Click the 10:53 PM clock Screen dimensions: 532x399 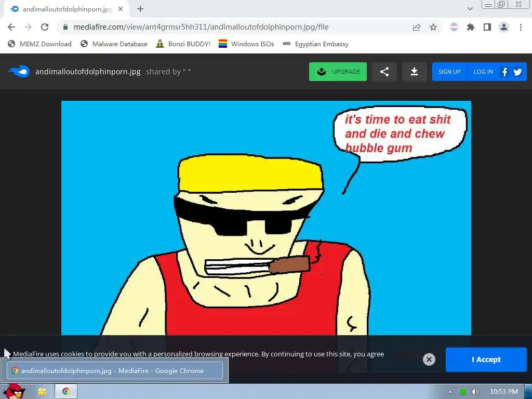click(x=504, y=392)
